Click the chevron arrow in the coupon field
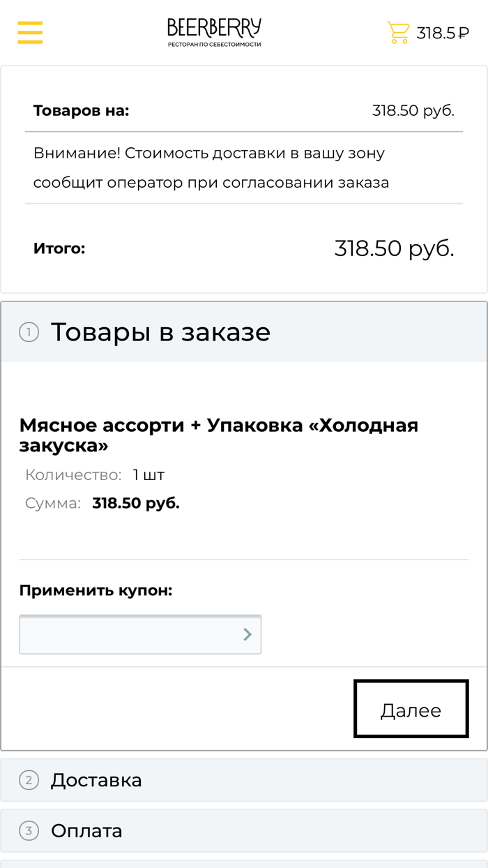 click(x=247, y=634)
